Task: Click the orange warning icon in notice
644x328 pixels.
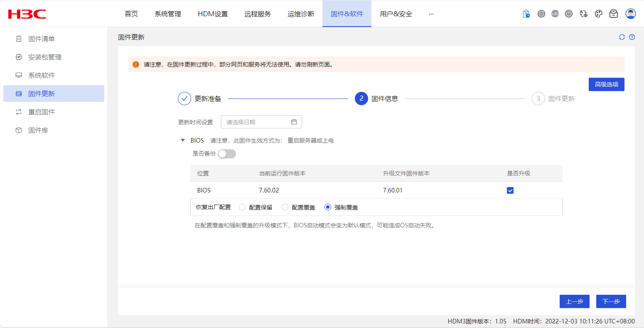Action: tap(135, 64)
